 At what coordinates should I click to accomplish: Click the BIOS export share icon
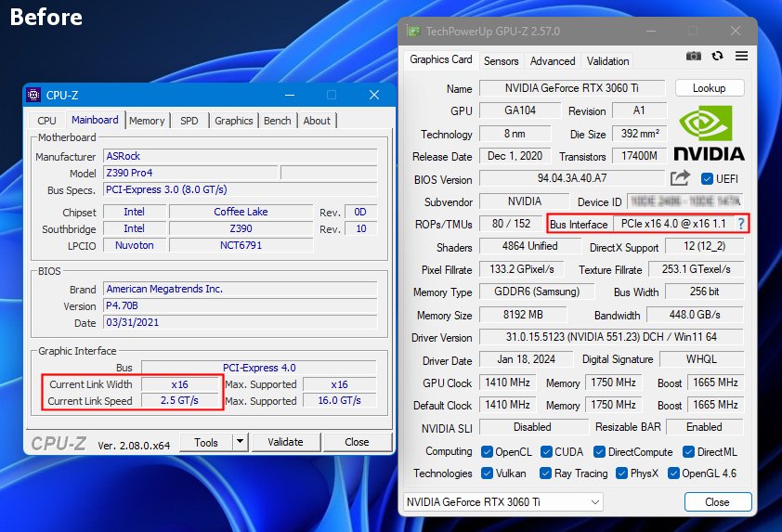tap(680, 178)
